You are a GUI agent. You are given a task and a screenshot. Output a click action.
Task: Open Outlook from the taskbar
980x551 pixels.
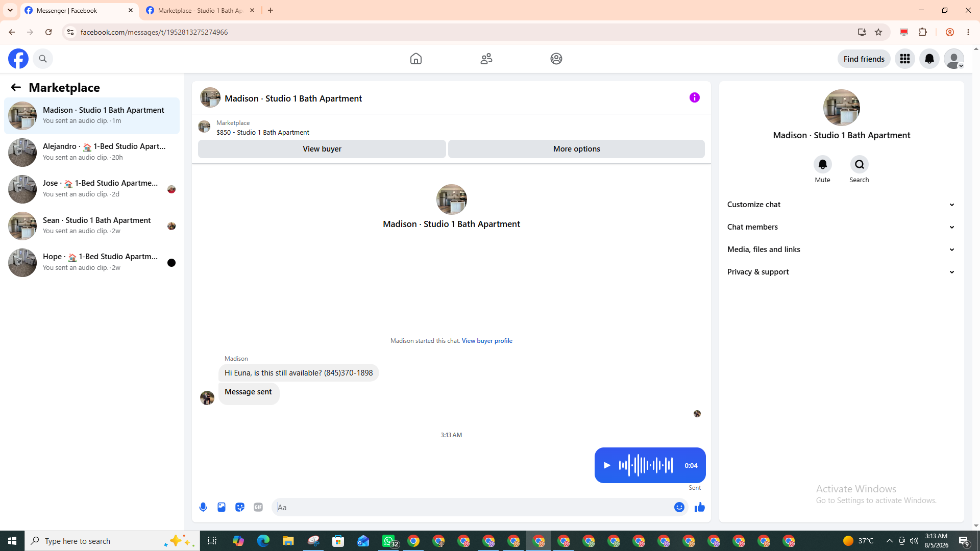coord(363,541)
